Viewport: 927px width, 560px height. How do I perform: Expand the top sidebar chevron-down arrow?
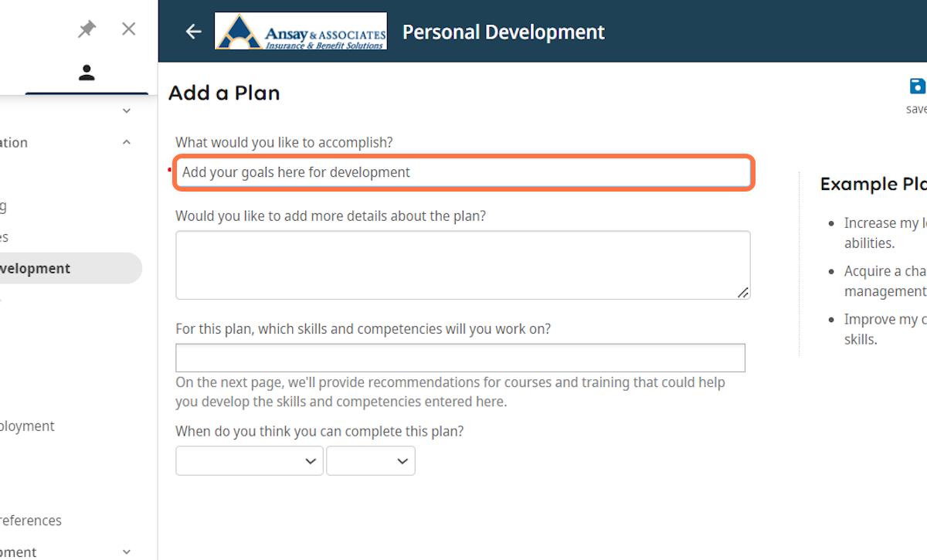point(127,111)
